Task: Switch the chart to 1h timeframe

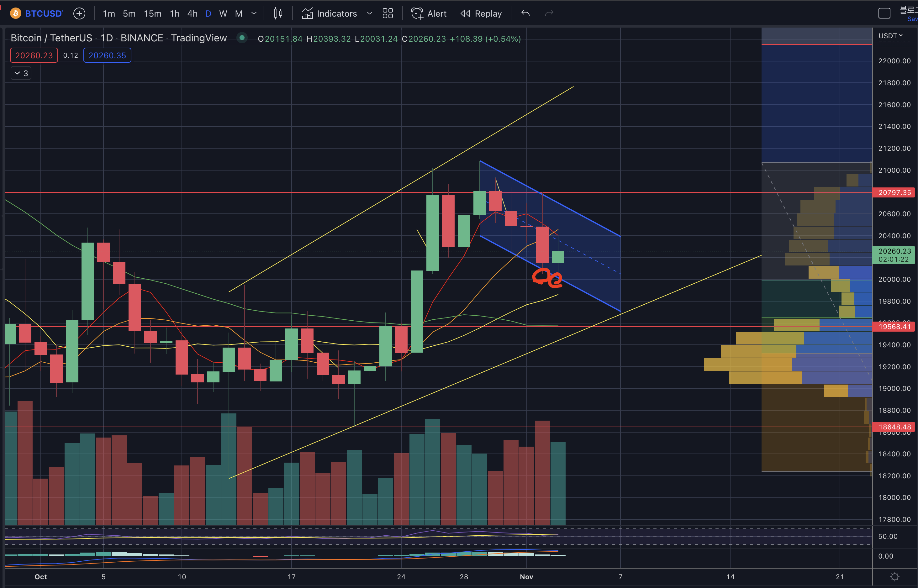Action: 175,14
